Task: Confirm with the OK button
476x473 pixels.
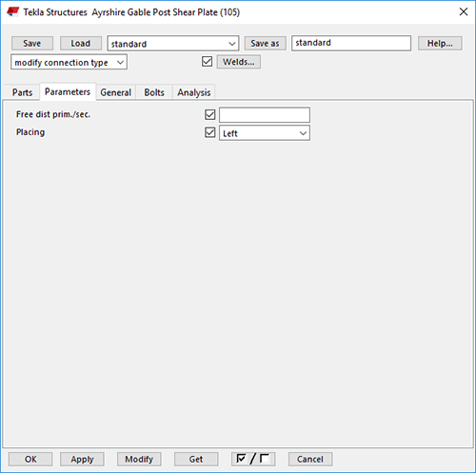Action: pos(30,459)
